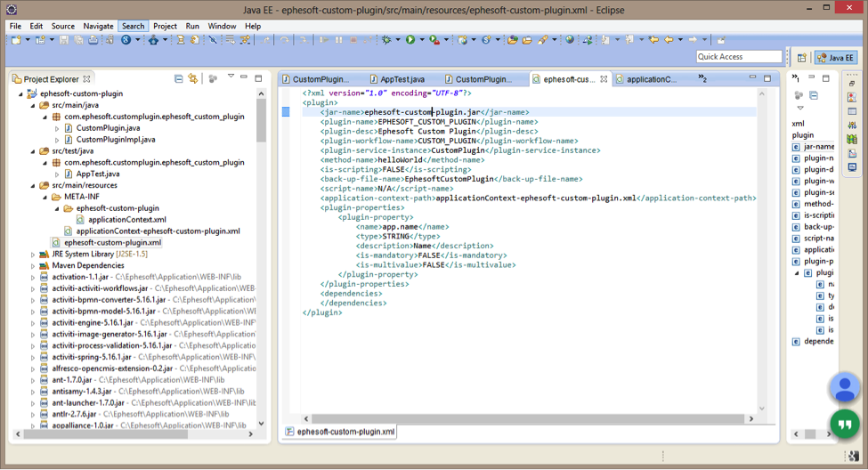Viewport: 868px width, 470px height.
Task: Expand the JRE System Library node
Action: click(33, 254)
